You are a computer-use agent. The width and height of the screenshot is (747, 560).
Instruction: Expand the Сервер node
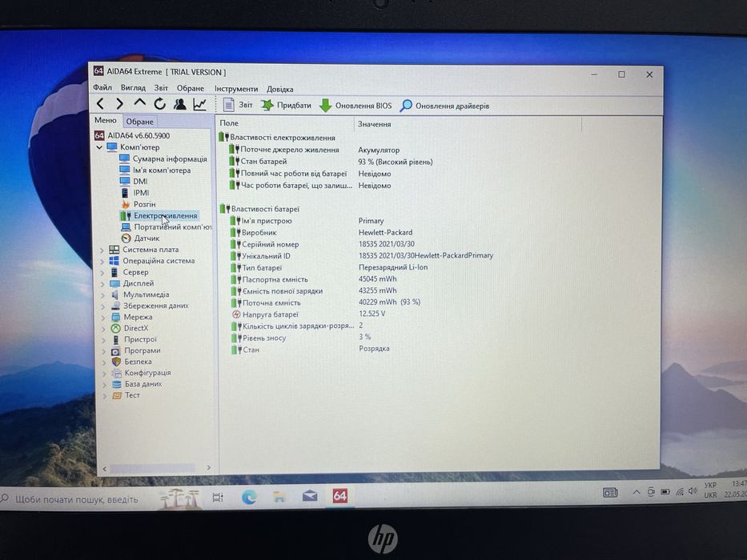pos(102,273)
